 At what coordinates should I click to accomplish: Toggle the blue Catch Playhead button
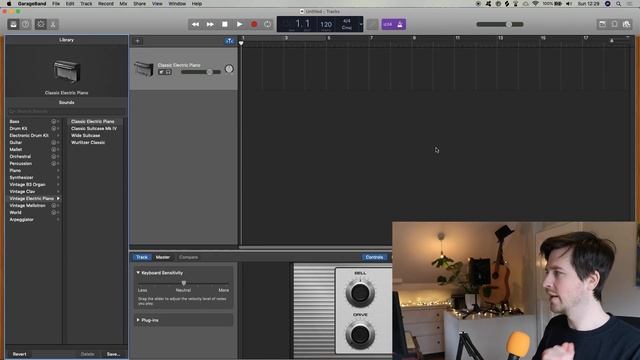point(229,41)
